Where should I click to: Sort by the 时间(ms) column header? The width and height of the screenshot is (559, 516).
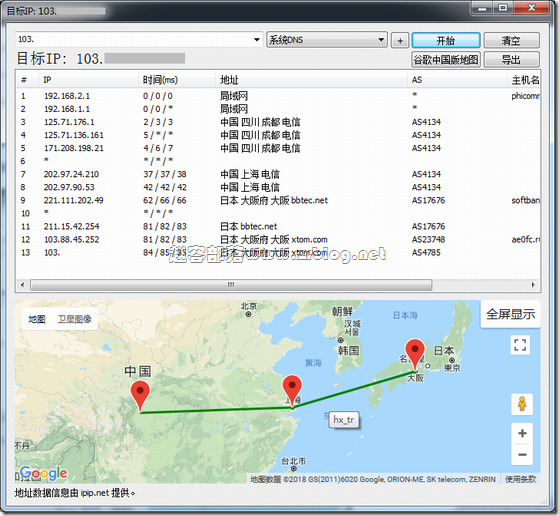tap(177, 80)
